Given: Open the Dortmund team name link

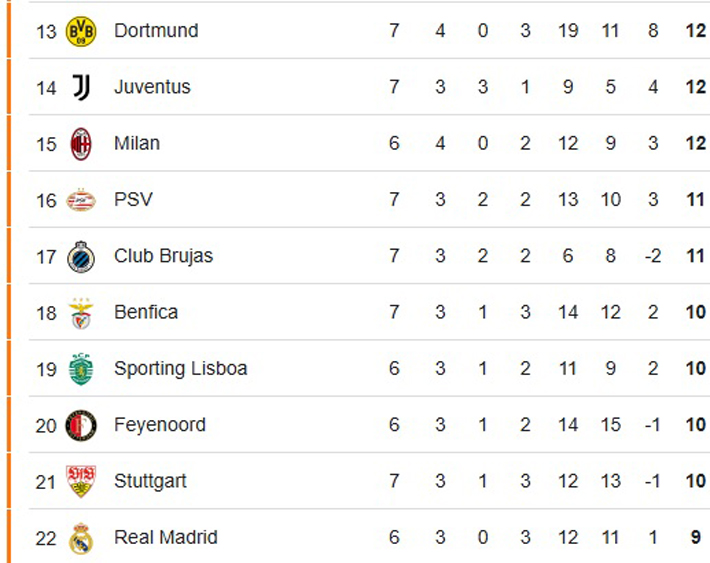Looking at the screenshot, I should coord(156,31).
